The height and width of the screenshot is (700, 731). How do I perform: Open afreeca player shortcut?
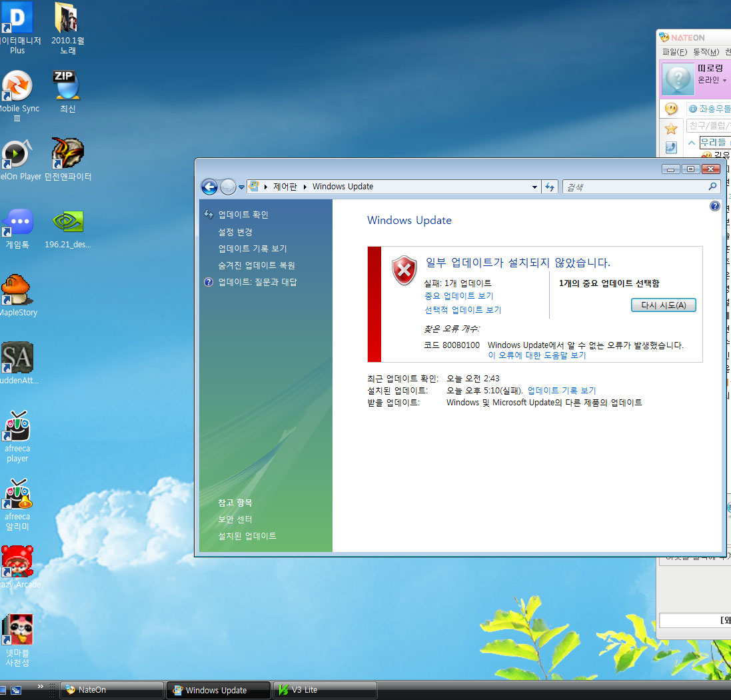coord(18,437)
